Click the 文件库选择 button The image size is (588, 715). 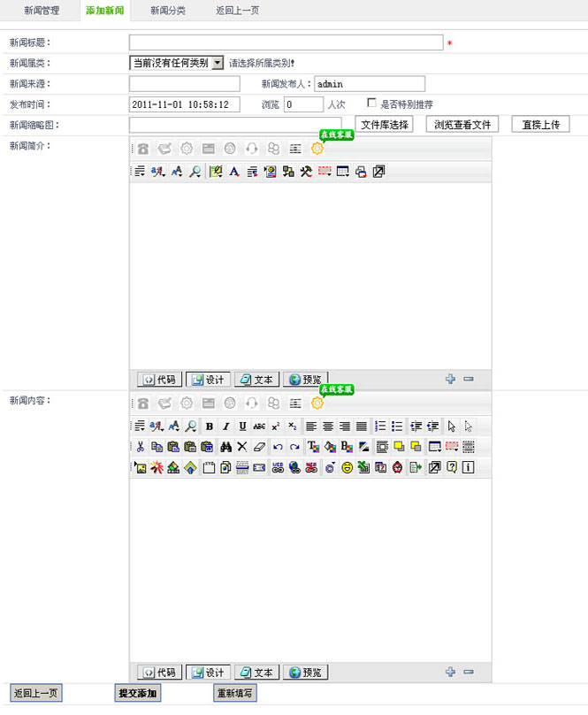click(x=385, y=125)
